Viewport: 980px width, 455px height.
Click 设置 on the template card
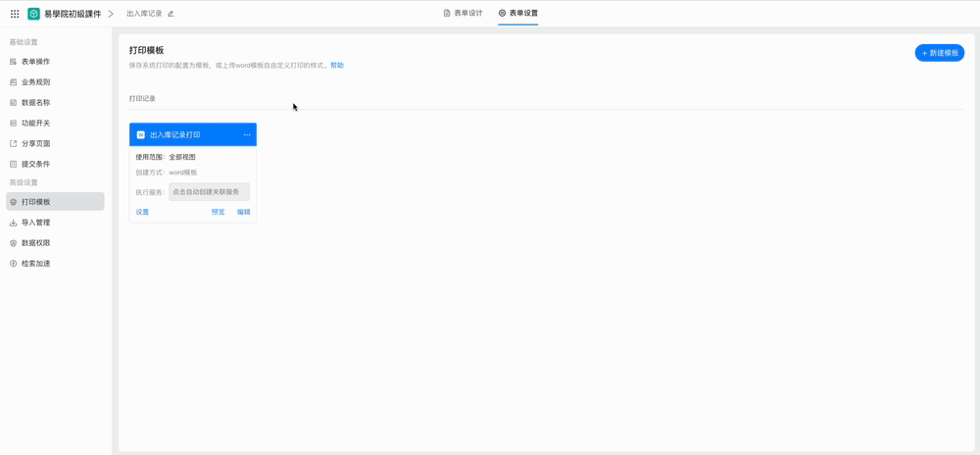142,212
